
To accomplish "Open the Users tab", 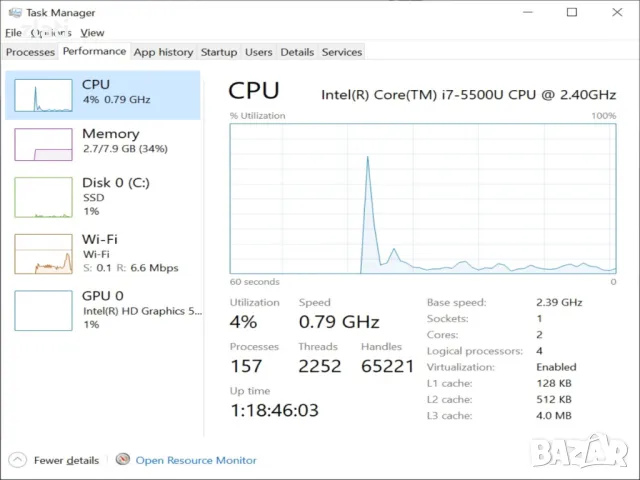I will (259, 52).
